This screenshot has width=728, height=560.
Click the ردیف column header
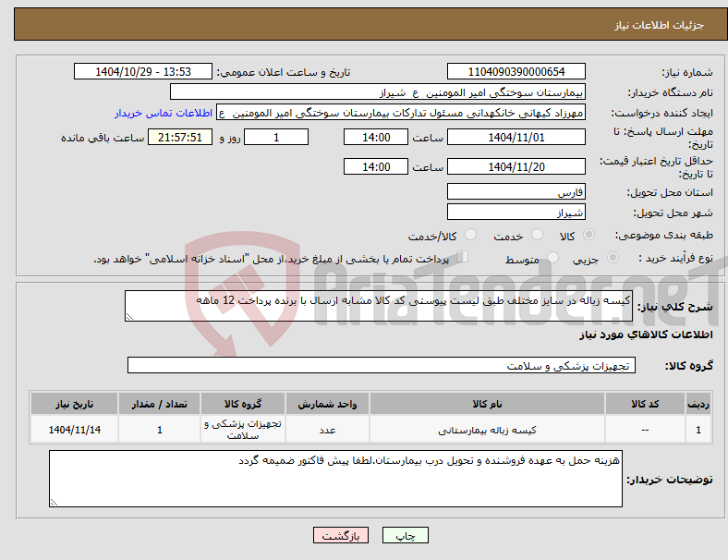[698, 404]
